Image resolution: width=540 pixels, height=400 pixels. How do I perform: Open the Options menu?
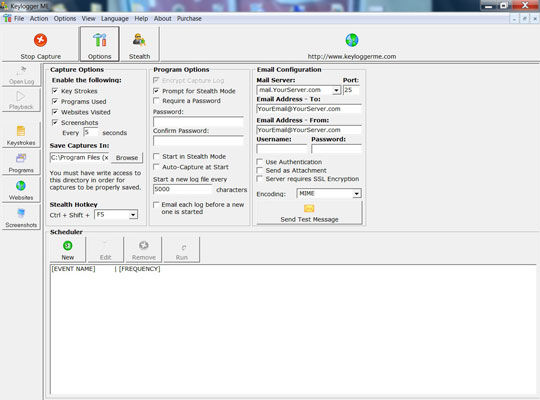(65, 19)
